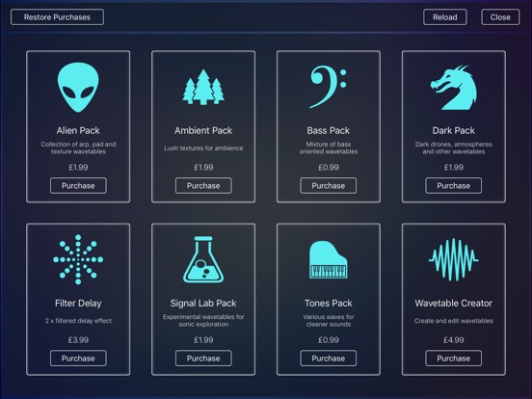
Task: Select the pine trees Ambient Pack icon
Action: tap(203, 87)
